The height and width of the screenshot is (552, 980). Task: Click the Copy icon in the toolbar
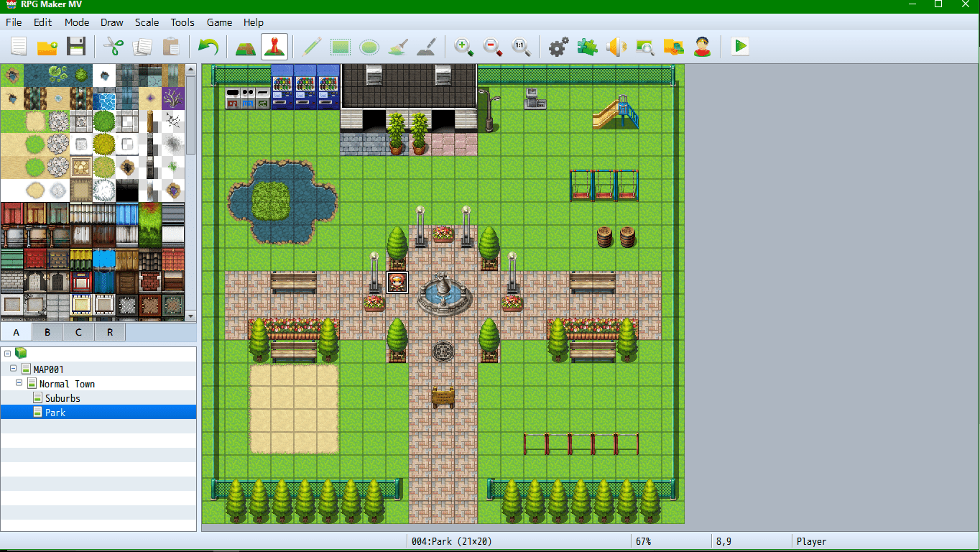[x=142, y=47]
